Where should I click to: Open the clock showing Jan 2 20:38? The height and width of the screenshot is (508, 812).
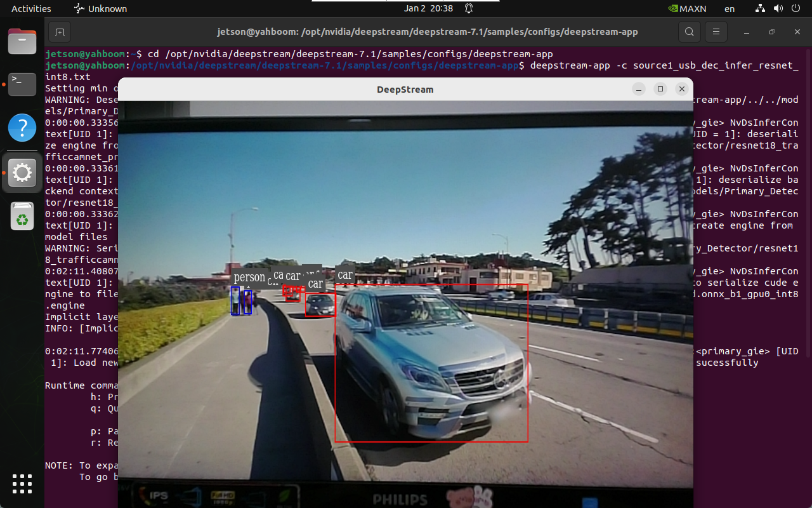coord(428,9)
